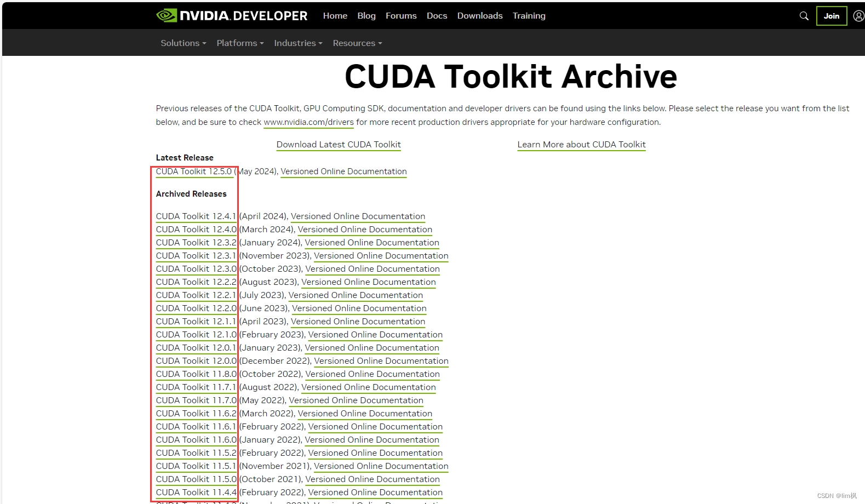Screen dimensions: 865x504
Task: Open CUDA Toolkit 12.0.1 link
Action: tap(196, 348)
